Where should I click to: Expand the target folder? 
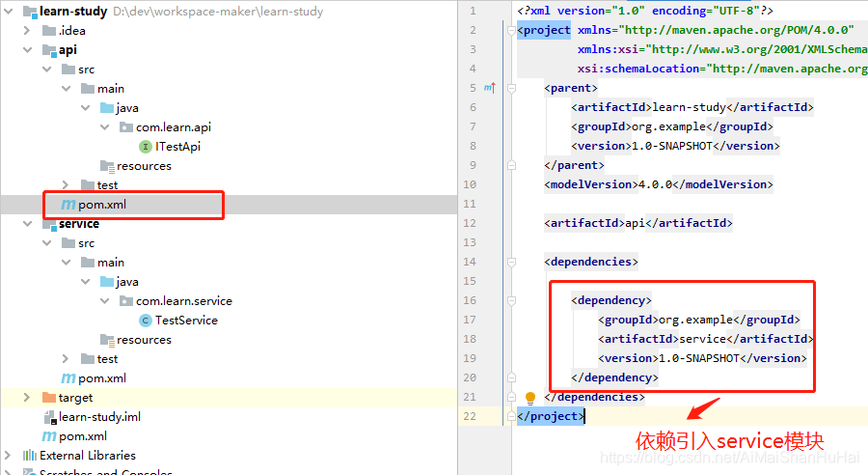click(x=27, y=398)
